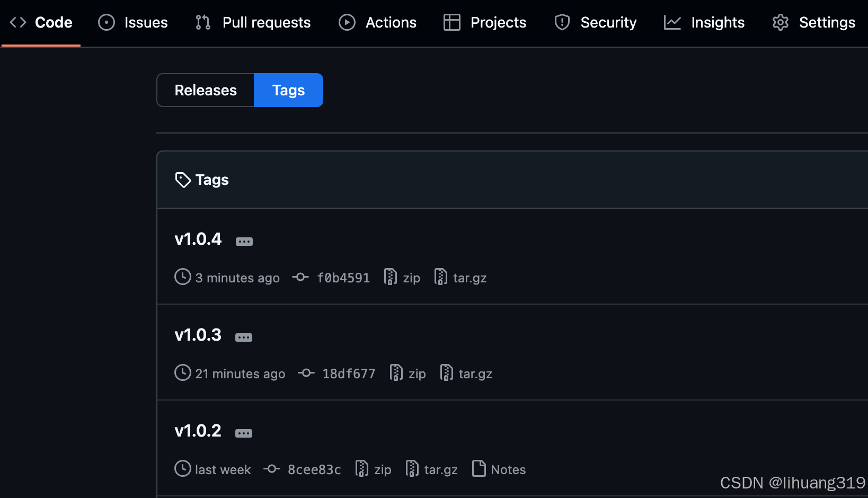Click the Insights graph icon
This screenshot has height=498, width=868.
pyautogui.click(x=671, y=22)
